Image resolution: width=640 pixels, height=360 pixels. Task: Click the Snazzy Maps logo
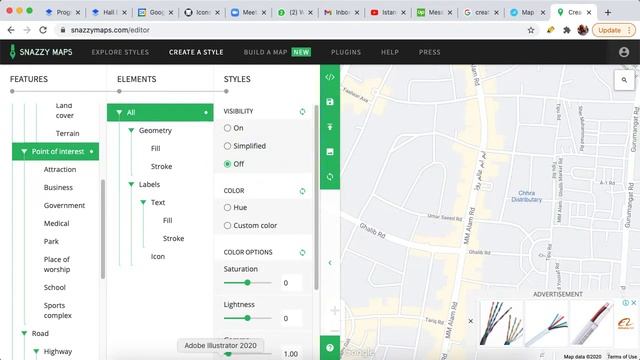pyautogui.click(x=41, y=52)
